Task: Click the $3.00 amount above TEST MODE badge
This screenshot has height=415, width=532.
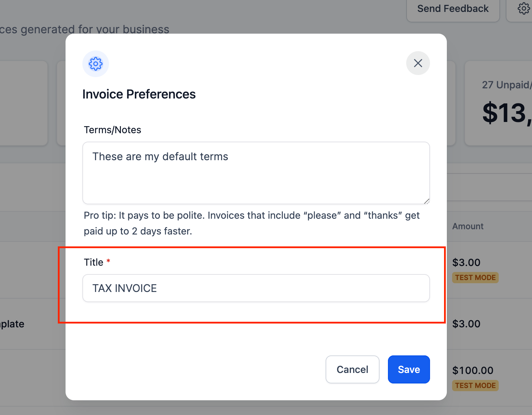Action: (466, 263)
